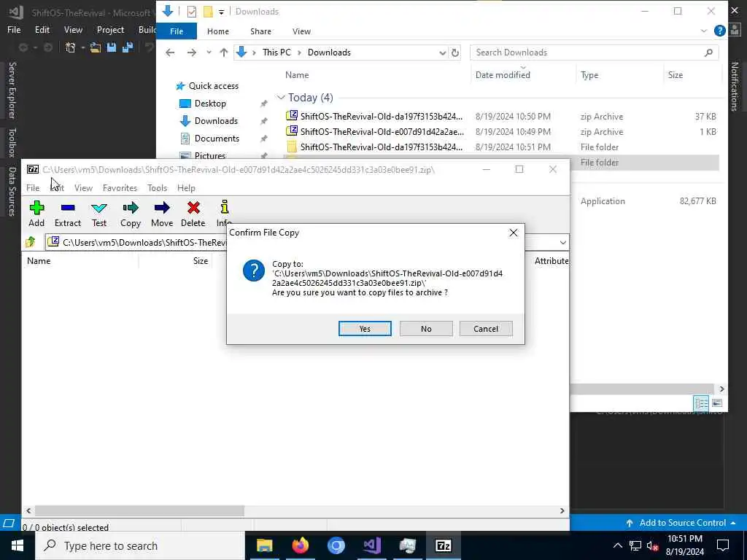Viewport: 747px width, 560px height.
Task: Confirm copy by clicking Yes
Action: pyautogui.click(x=365, y=329)
